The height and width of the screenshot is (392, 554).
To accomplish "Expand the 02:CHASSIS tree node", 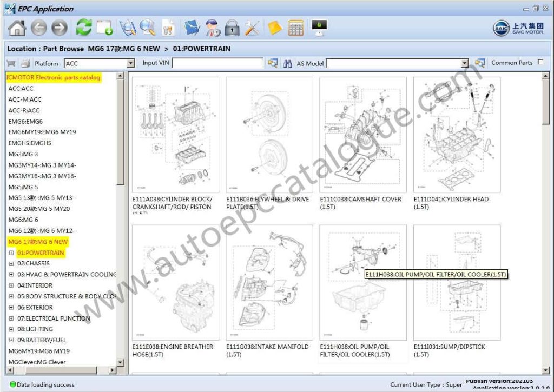I will (11, 264).
